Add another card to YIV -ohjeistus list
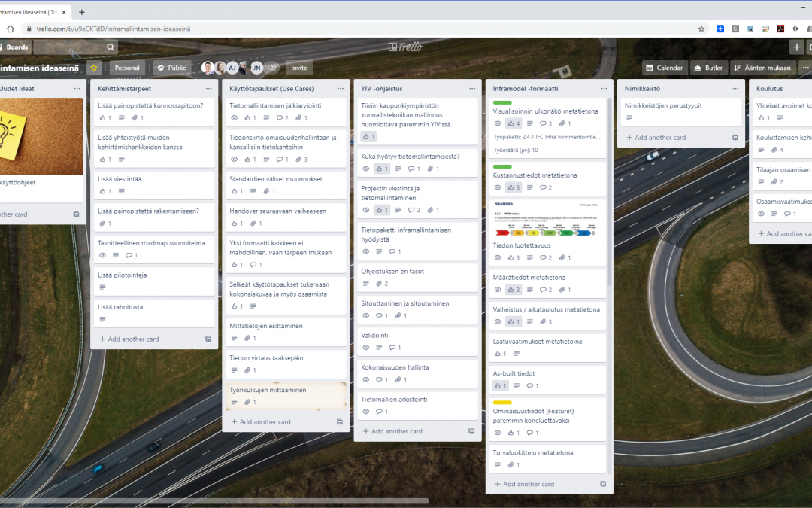The image size is (812, 508). point(392,431)
